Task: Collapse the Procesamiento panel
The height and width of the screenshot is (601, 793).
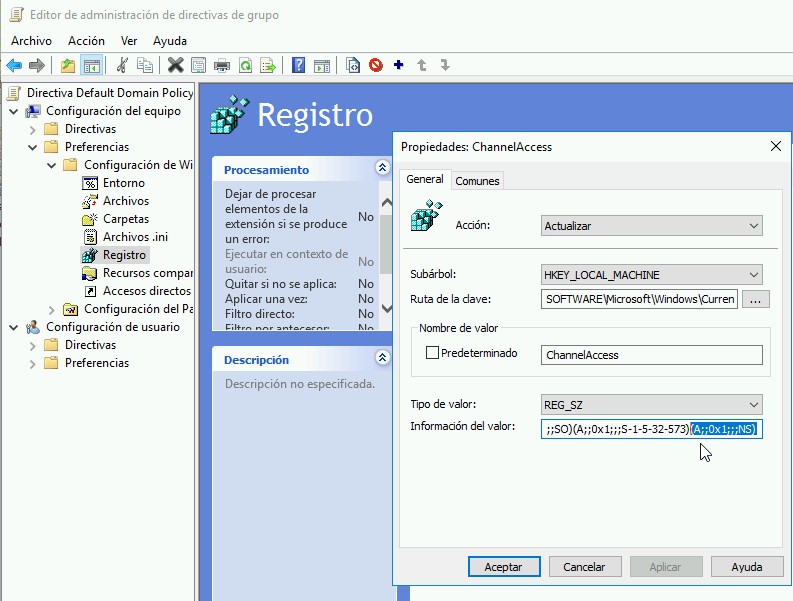Action: click(x=382, y=167)
